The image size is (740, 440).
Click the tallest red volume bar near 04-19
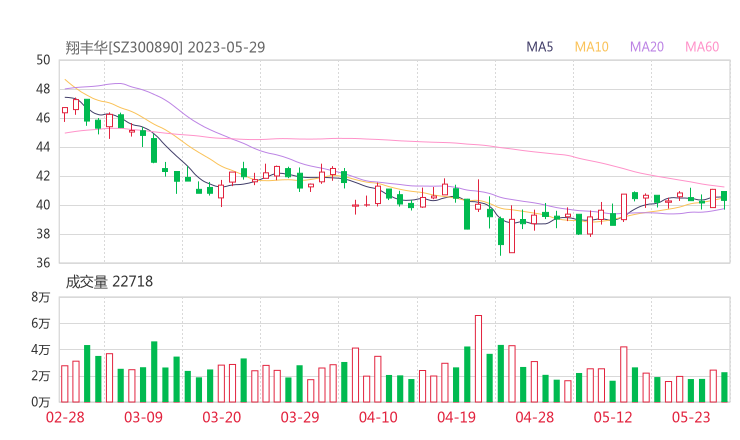(x=478, y=359)
